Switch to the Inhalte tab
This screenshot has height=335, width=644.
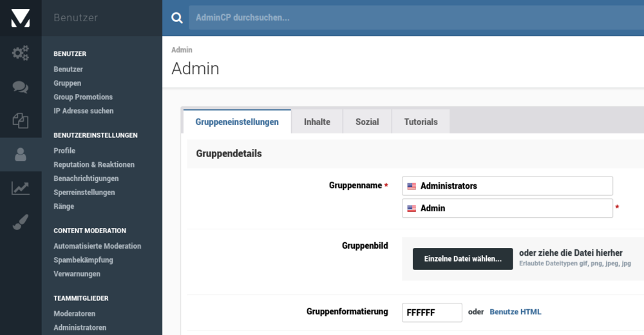point(317,122)
